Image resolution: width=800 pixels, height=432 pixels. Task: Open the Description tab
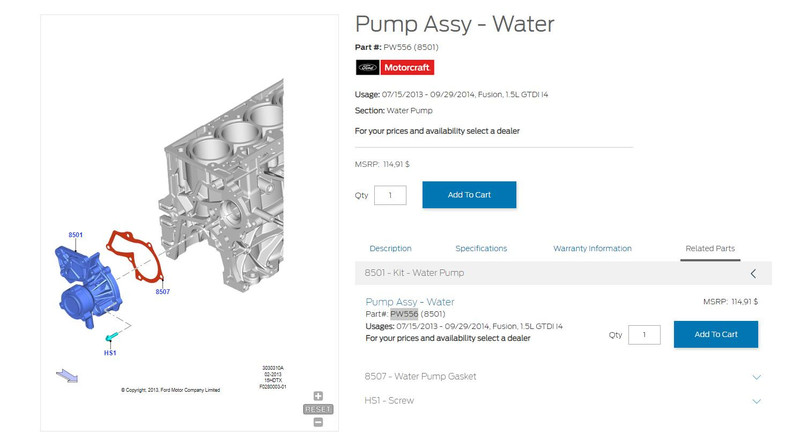[x=390, y=248]
